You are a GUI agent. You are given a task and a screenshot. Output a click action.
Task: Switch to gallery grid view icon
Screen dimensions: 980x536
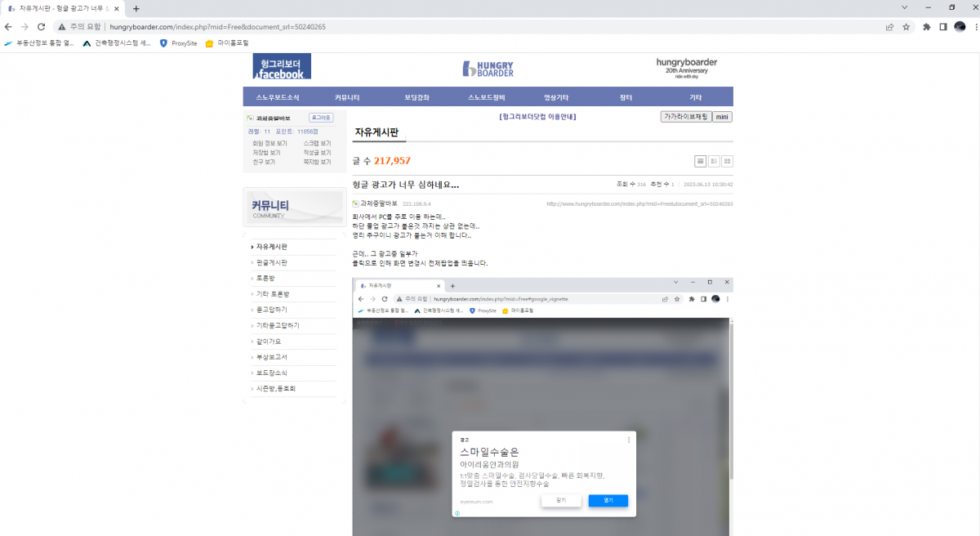728,161
